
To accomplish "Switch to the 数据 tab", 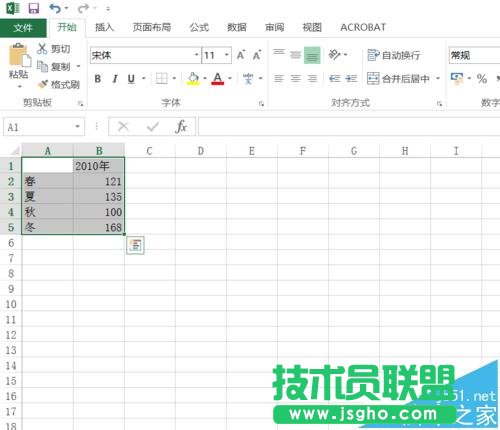I will coord(237,27).
